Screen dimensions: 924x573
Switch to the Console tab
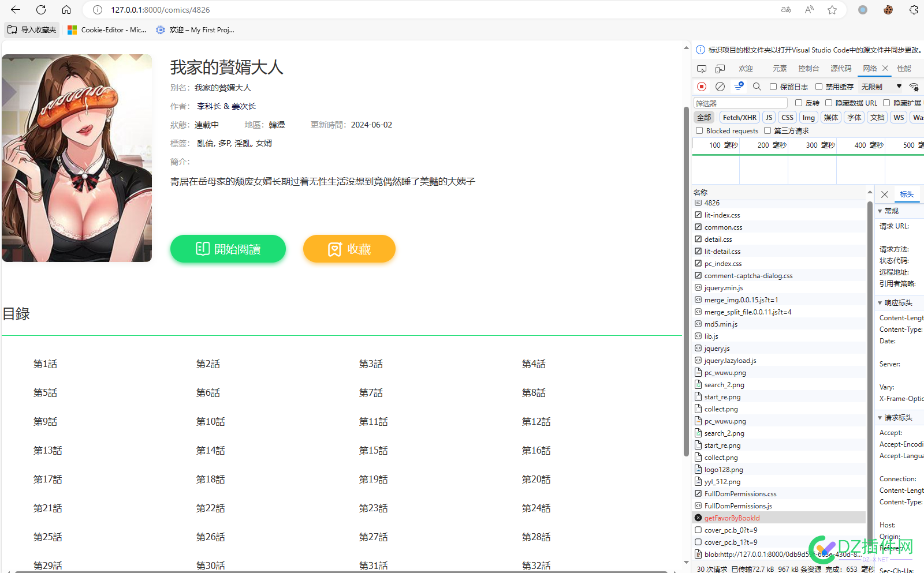808,69
